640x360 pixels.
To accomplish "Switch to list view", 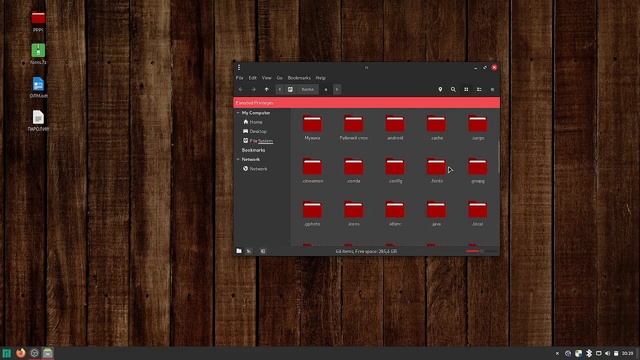I will (x=479, y=89).
